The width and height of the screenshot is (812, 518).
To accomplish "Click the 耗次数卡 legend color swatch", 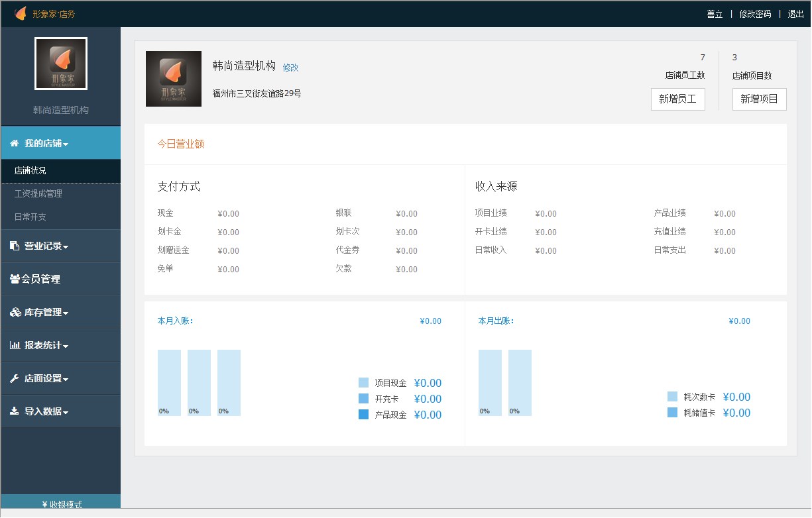I will [672, 397].
